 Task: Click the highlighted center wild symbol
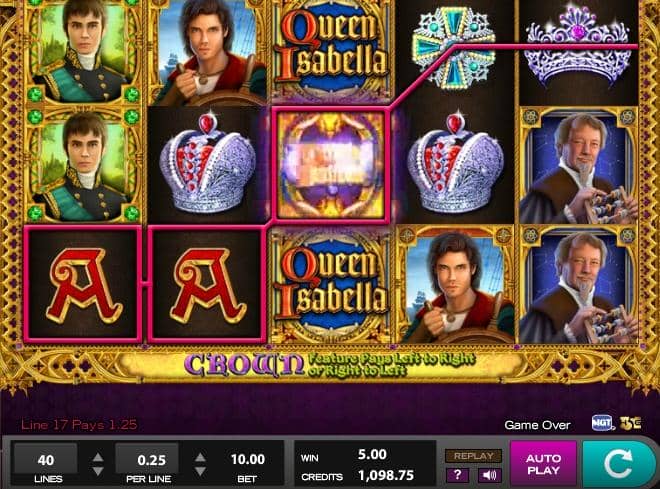pos(330,164)
